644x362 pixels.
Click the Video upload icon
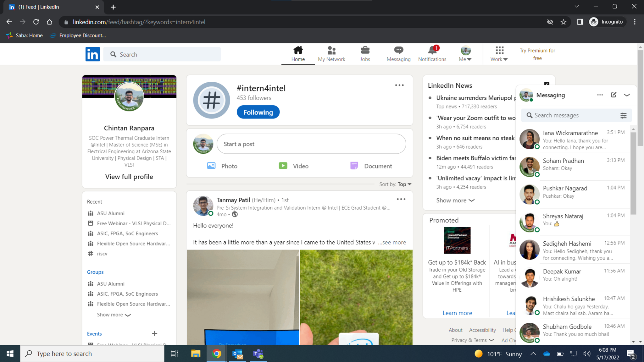[283, 166]
